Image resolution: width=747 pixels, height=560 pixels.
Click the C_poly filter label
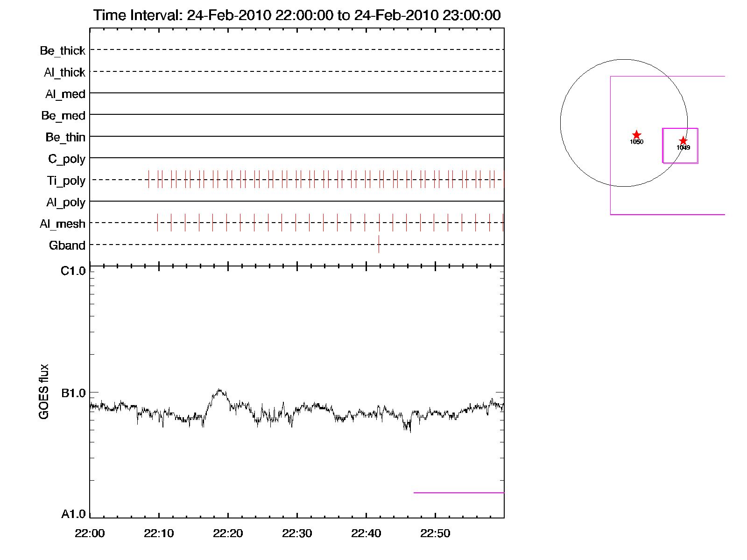coord(67,159)
